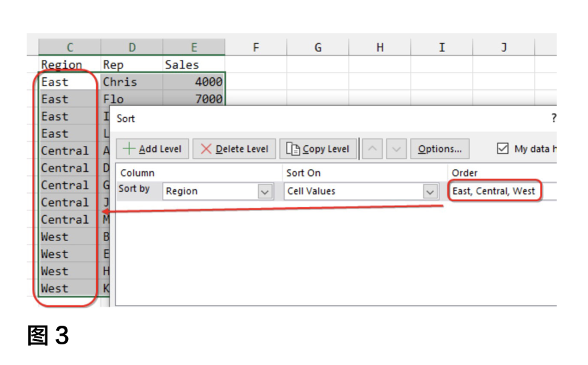Screen dimensions: 588x365
Task: Open the sort Options... dialog
Action: click(439, 149)
